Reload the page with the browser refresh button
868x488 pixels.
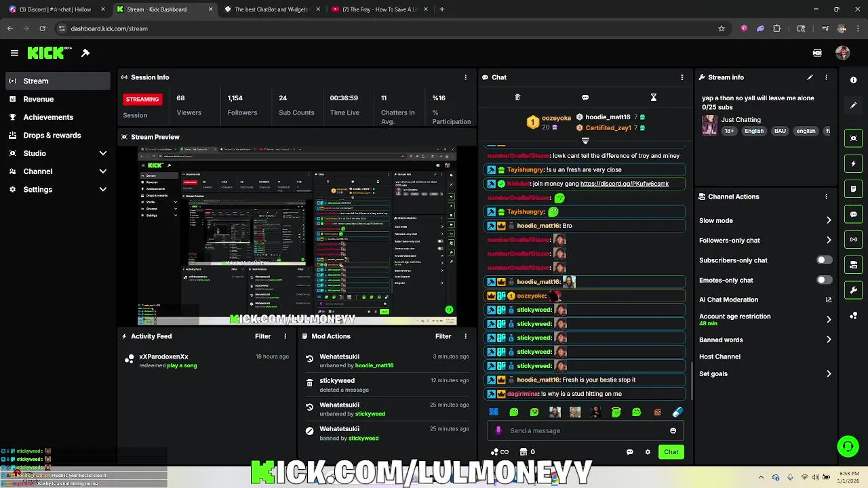pos(42,28)
